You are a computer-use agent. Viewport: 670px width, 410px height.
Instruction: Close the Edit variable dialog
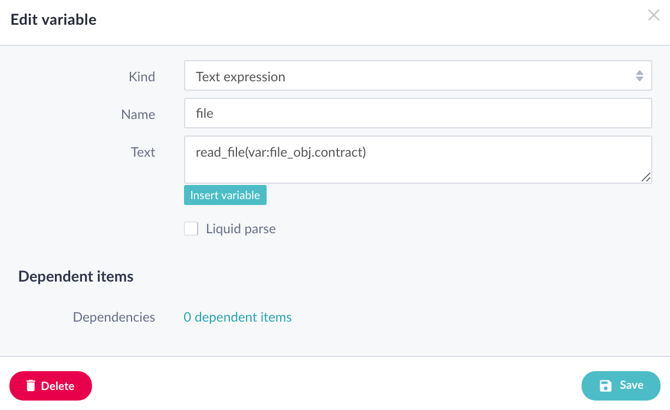point(653,15)
